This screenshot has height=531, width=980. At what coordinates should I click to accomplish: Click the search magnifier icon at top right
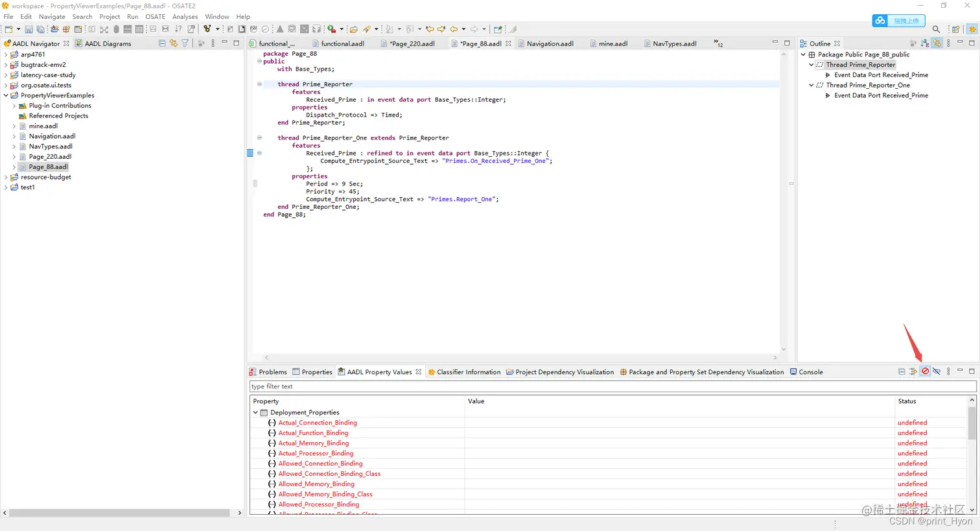(x=936, y=29)
